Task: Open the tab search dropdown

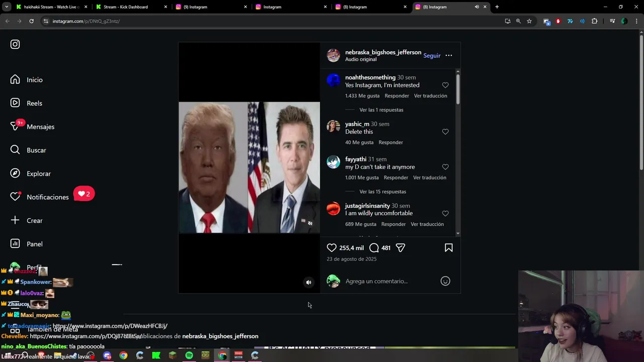Action: click(7, 7)
